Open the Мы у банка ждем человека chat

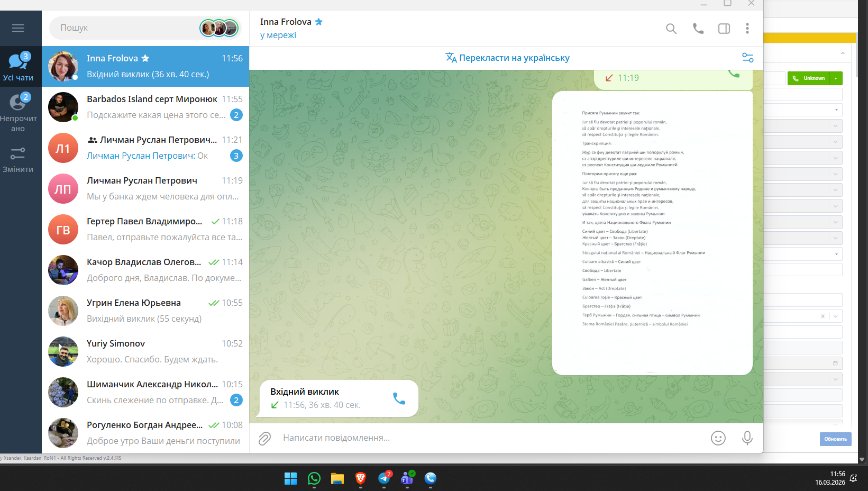point(145,188)
